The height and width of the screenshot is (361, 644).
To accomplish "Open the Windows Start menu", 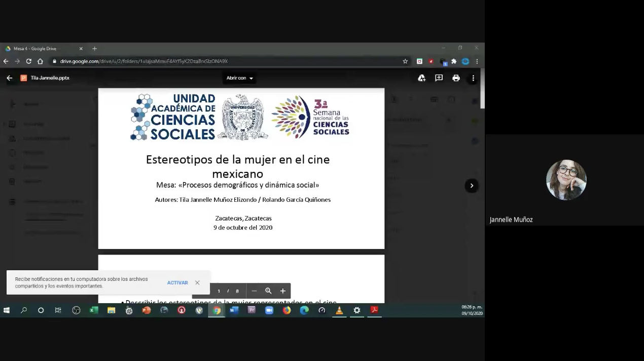I will pos(6,310).
